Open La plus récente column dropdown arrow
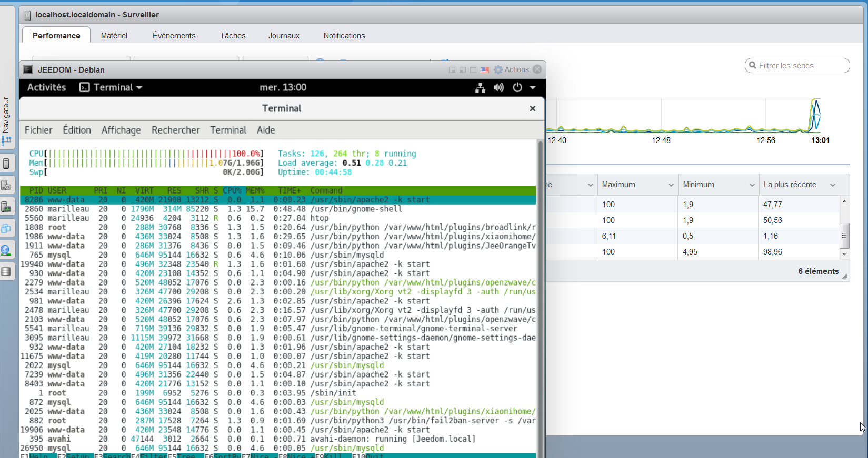The image size is (868, 458). [833, 185]
